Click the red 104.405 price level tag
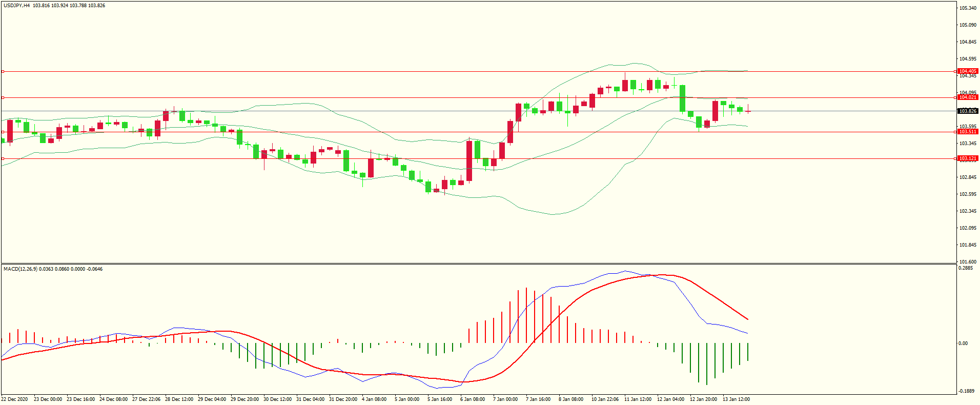The height and width of the screenshot is (405, 980). [968, 71]
